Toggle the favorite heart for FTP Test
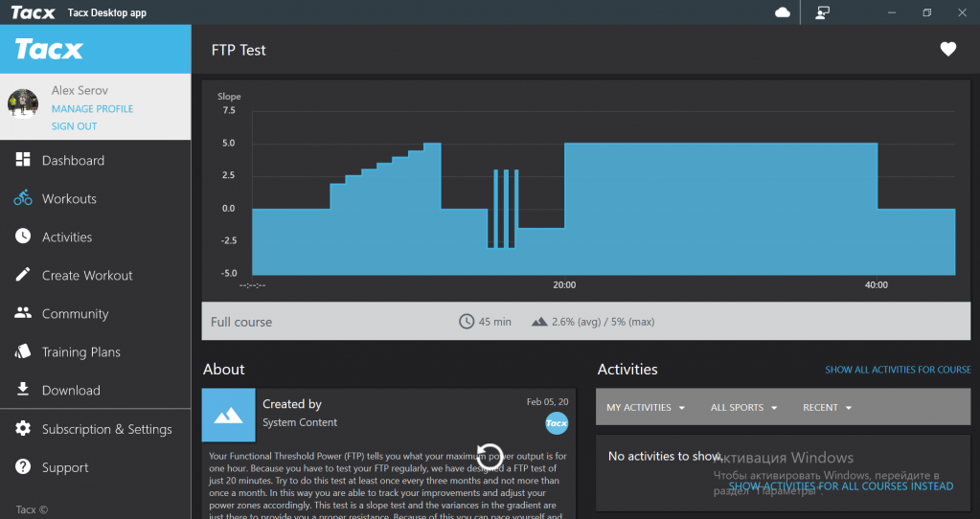Screen dimensions: 980x519 [948, 50]
